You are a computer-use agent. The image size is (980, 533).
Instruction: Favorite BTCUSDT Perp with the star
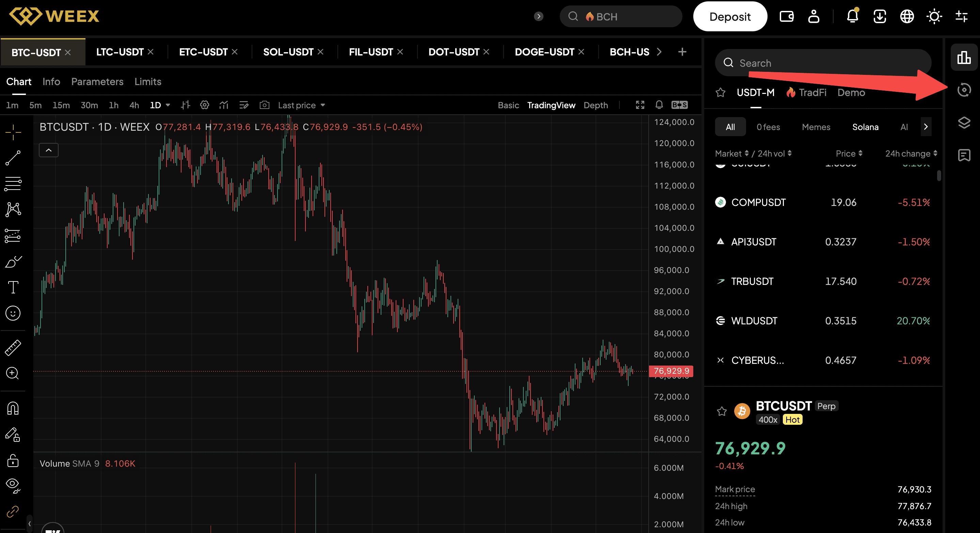pyautogui.click(x=722, y=411)
